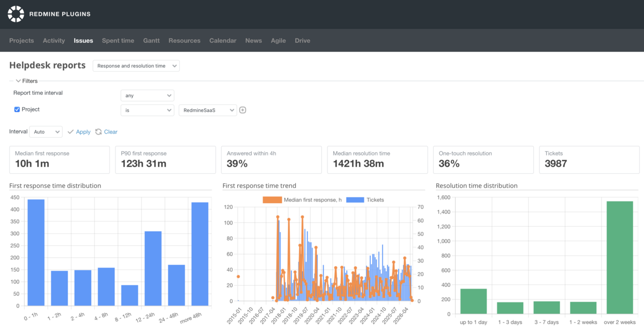Click the Tickets 3987 card
This screenshot has height=335, width=644.
coord(589,160)
